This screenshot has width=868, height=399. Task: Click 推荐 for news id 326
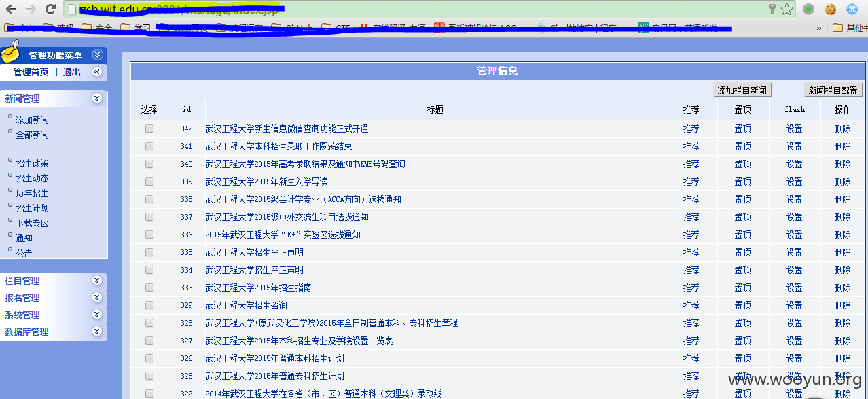[691, 358]
